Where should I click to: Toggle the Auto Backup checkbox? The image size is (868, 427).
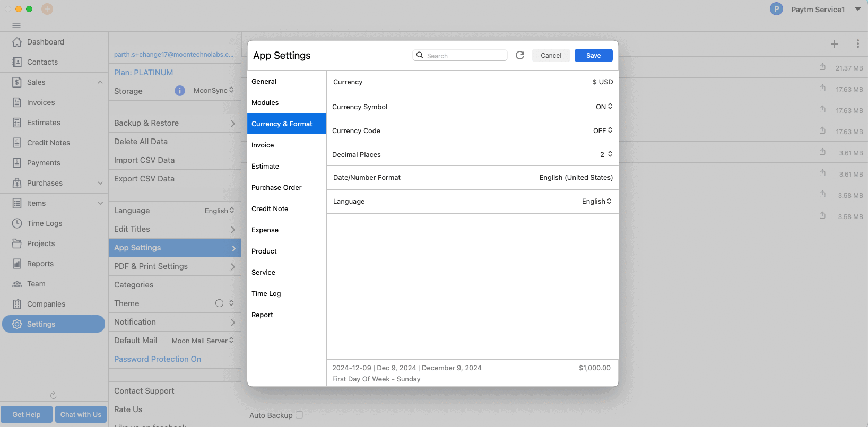click(x=299, y=415)
